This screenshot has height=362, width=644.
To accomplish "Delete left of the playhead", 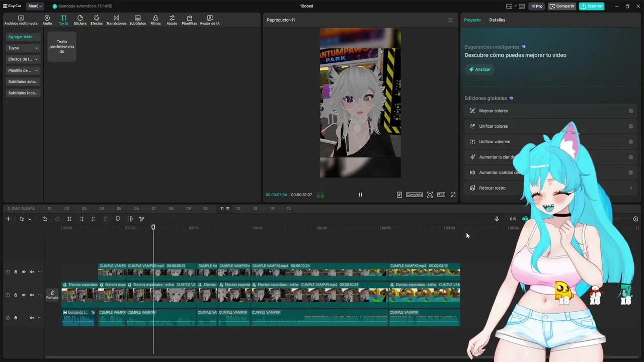I will [x=81, y=219].
